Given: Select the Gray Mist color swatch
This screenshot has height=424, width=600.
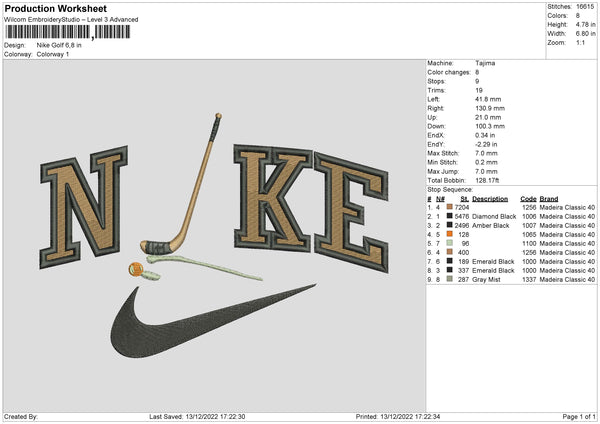Looking at the screenshot, I should (x=450, y=279).
